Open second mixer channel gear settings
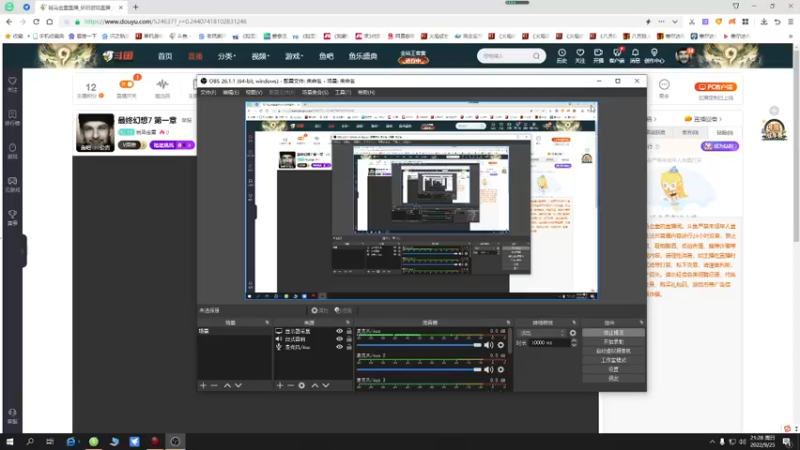Screen dimensions: 800x450 pyautogui.click(x=501, y=369)
